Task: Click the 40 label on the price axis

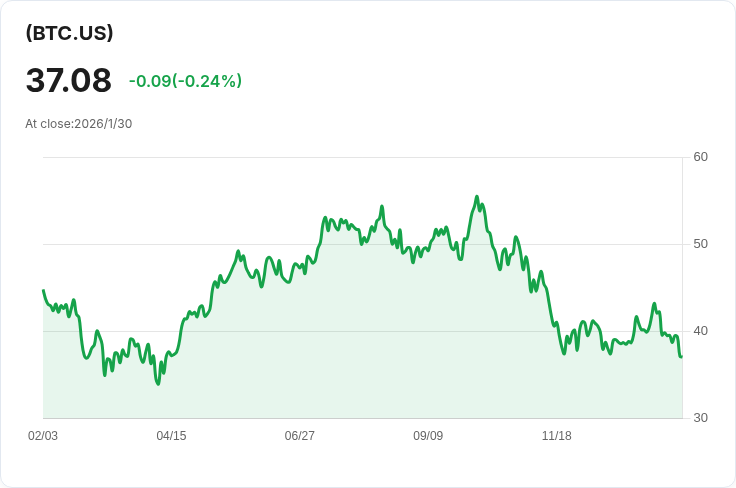Action: click(700, 331)
